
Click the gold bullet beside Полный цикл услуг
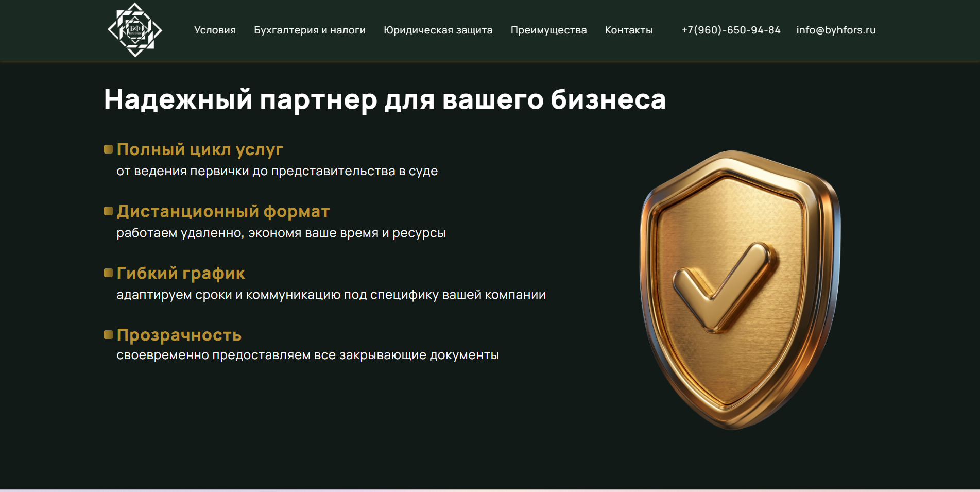pos(108,149)
